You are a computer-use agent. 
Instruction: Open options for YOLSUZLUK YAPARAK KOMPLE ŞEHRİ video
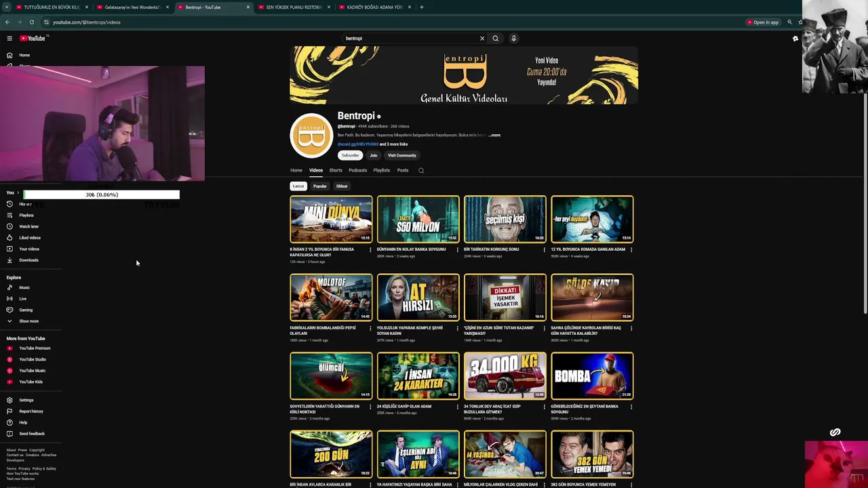click(x=457, y=329)
